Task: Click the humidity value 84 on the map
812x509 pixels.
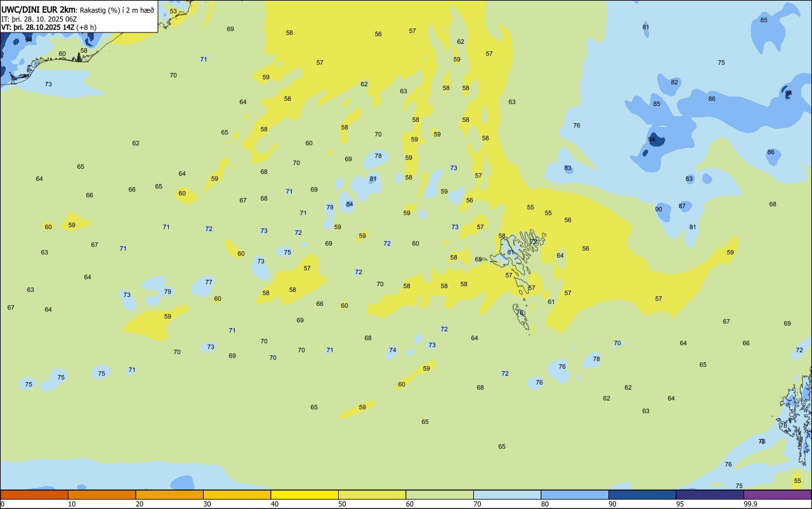Action: coord(350,204)
